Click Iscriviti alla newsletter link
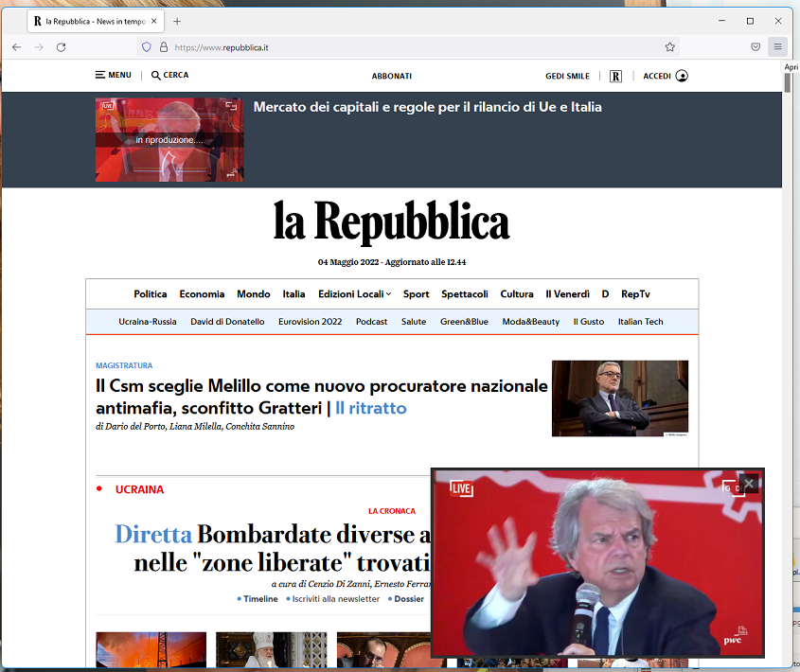This screenshot has height=672, width=800. 336,599
